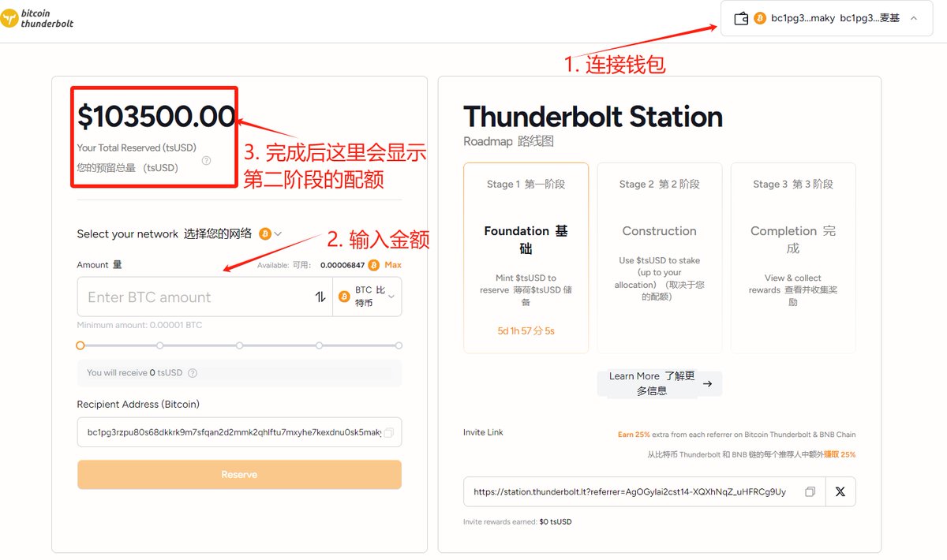Click the countdown timer 5d 1h 57

(x=526, y=331)
